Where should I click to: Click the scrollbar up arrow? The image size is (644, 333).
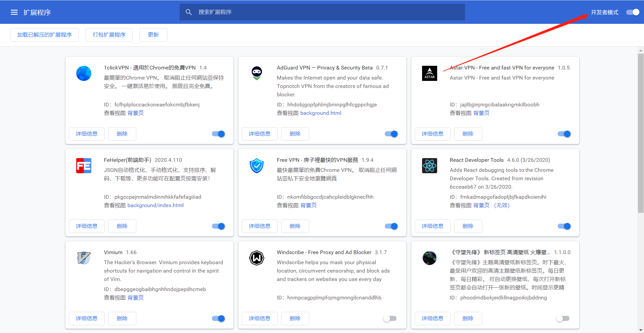click(641, 50)
